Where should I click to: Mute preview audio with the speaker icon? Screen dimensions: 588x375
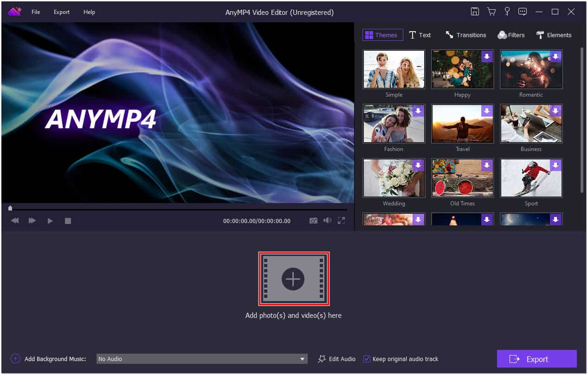[x=327, y=221]
